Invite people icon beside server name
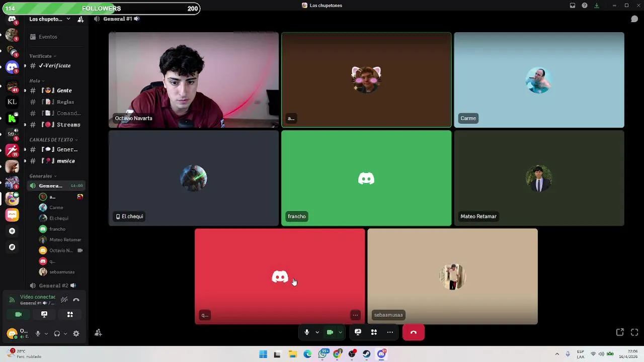 80,19
